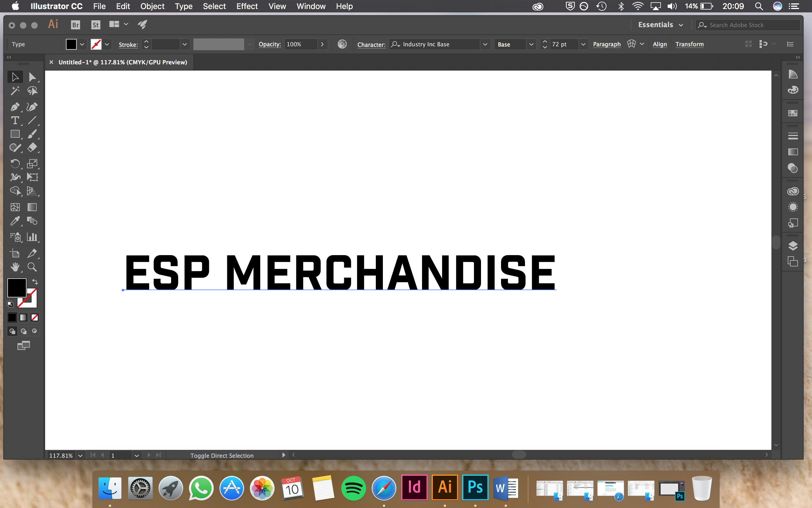Switch to the Untitled-1 document tab
The image size is (812, 508).
click(x=123, y=62)
